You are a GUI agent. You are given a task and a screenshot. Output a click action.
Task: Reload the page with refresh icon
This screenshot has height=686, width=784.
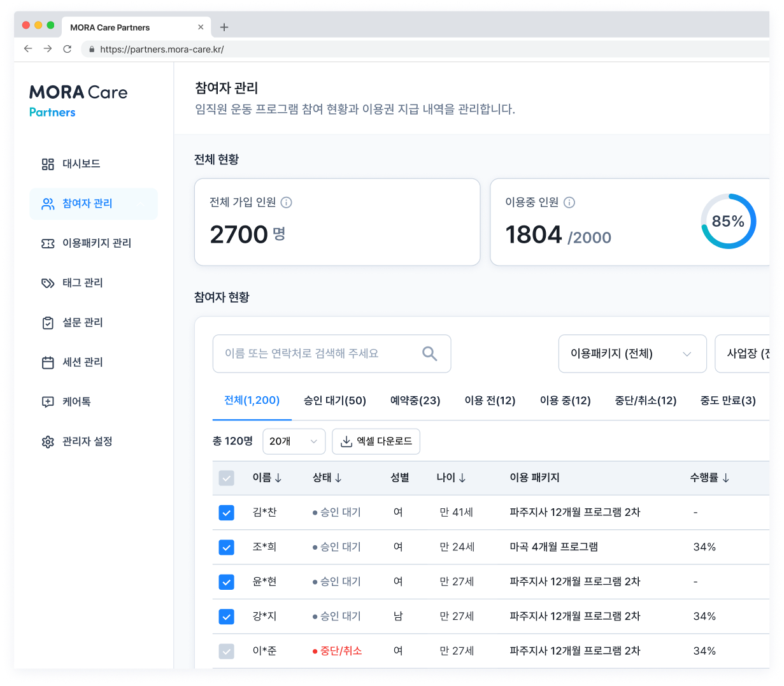[68, 48]
